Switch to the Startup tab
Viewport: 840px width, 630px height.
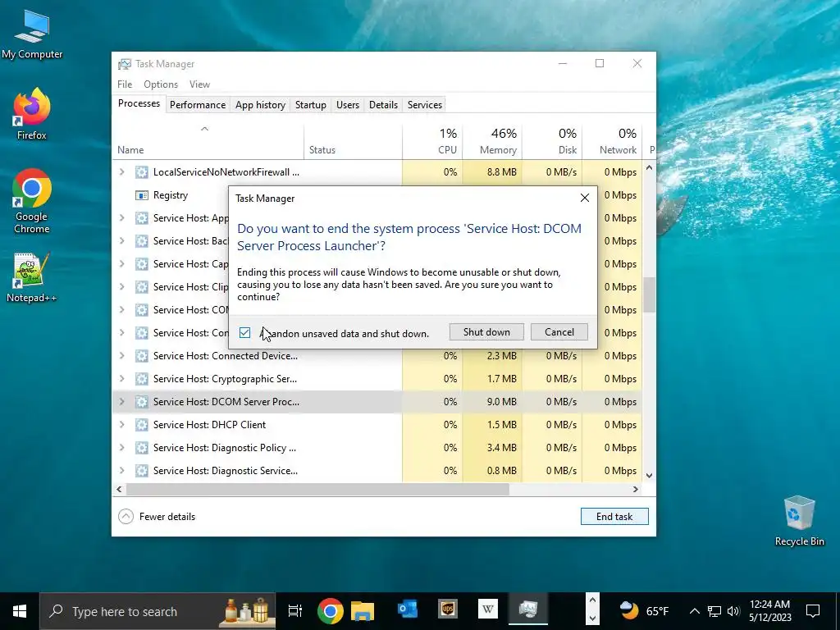click(311, 104)
